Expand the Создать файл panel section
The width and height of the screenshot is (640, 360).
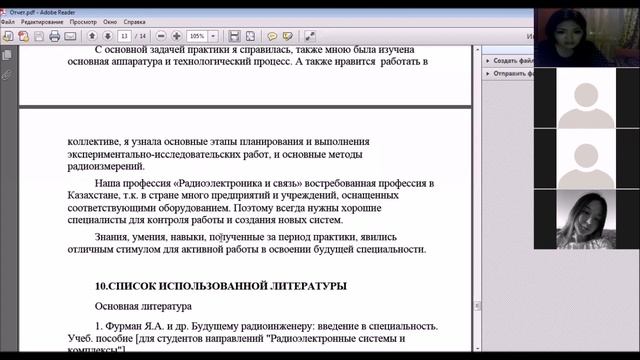509,60
